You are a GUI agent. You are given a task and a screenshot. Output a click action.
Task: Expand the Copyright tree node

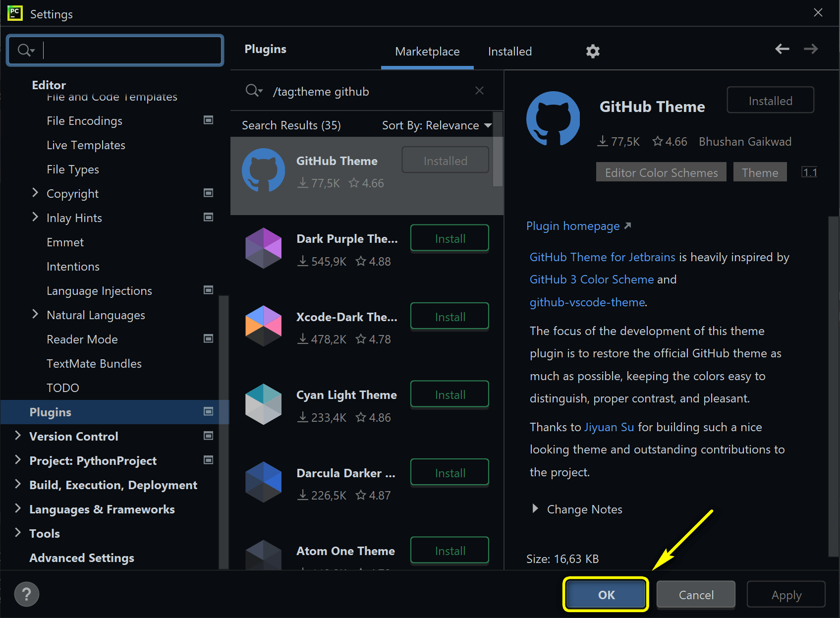coord(35,192)
